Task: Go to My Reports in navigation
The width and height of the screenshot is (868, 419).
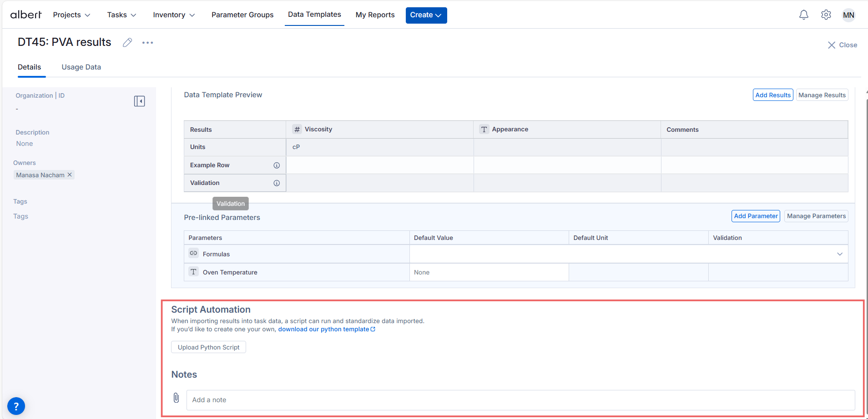Action: (x=375, y=15)
